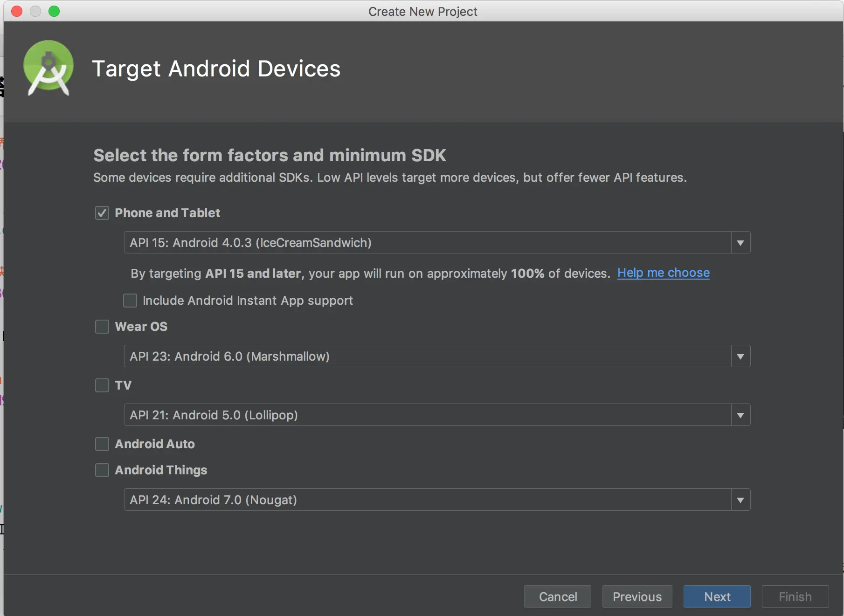Image resolution: width=844 pixels, height=616 pixels.
Task: Enable Include Android Instant App support
Action: point(130,301)
